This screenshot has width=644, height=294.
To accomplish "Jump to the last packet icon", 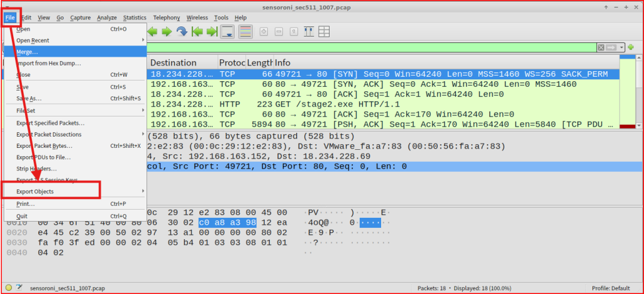I will pos(212,31).
